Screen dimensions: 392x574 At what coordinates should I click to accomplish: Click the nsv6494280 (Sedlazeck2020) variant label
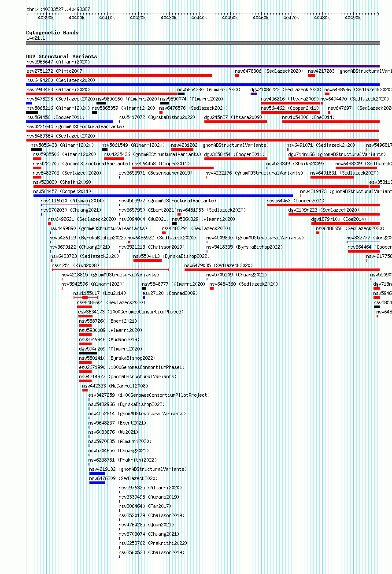click(60, 80)
